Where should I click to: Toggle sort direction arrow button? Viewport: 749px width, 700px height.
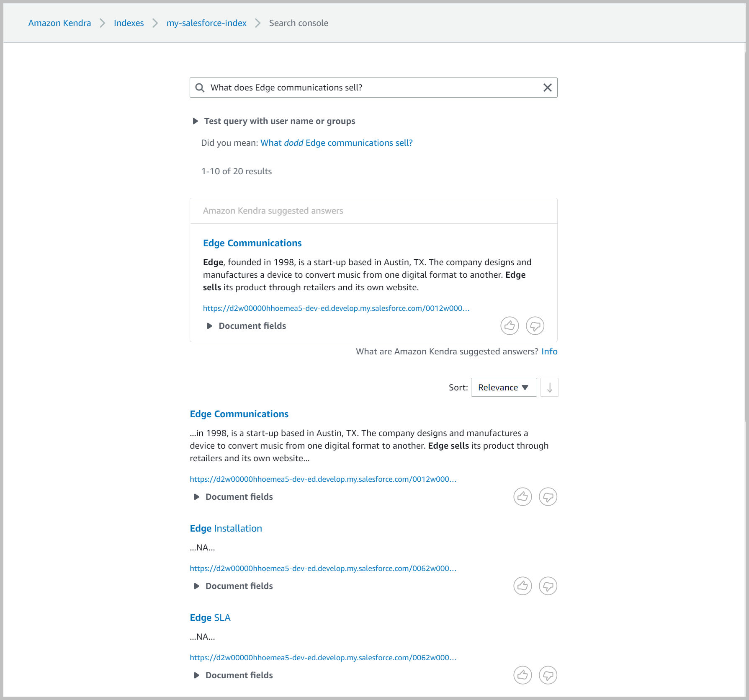tap(549, 387)
